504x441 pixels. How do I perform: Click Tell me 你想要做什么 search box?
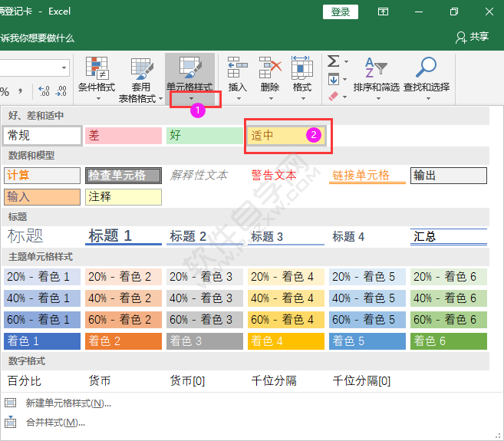(38, 38)
